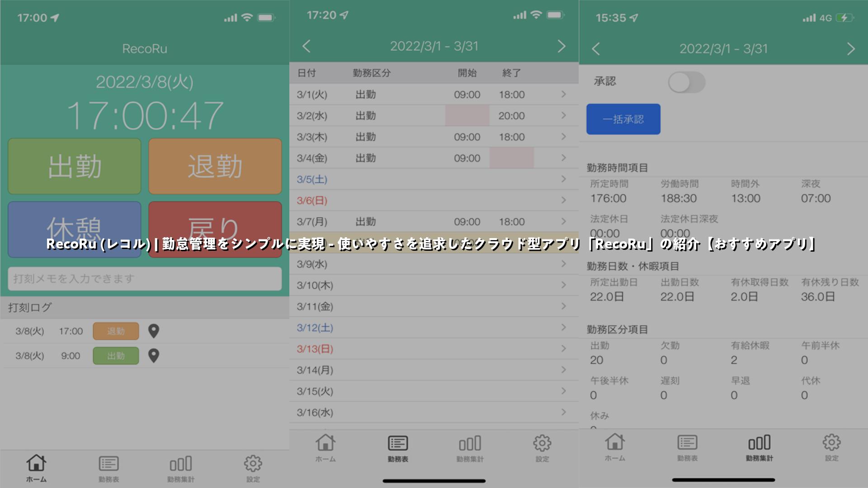
Task: Click the 有休取得日数 value 2.0日
Action: coord(744,297)
